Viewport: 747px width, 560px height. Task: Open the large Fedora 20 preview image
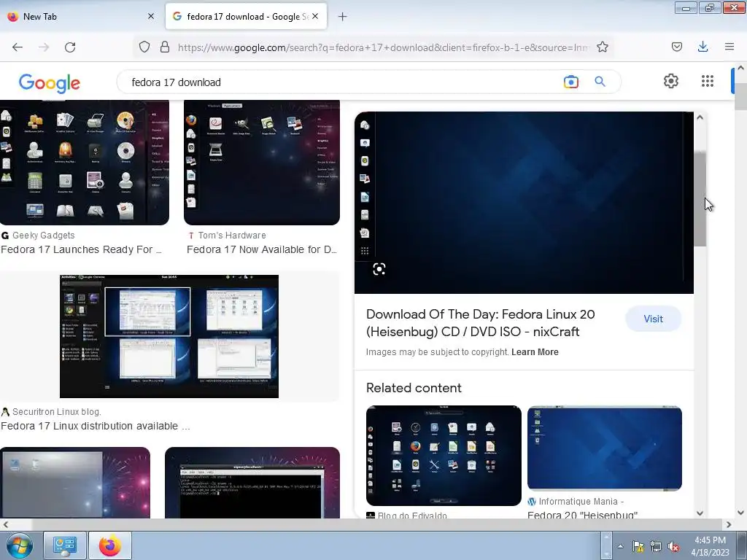[x=524, y=203]
